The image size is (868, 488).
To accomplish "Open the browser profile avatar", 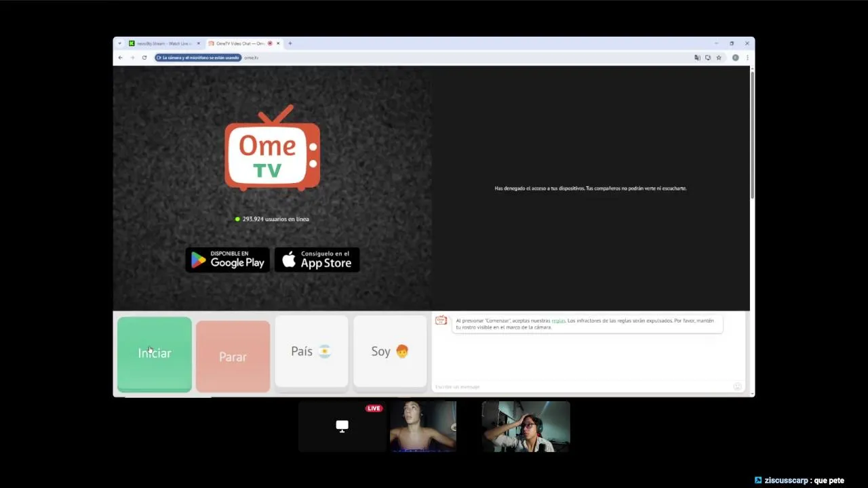I will (x=735, y=58).
